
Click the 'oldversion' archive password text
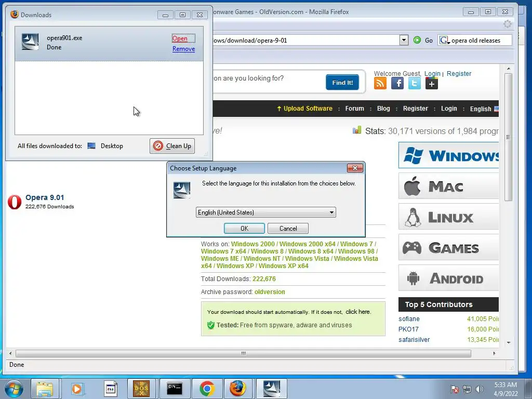coord(270,292)
